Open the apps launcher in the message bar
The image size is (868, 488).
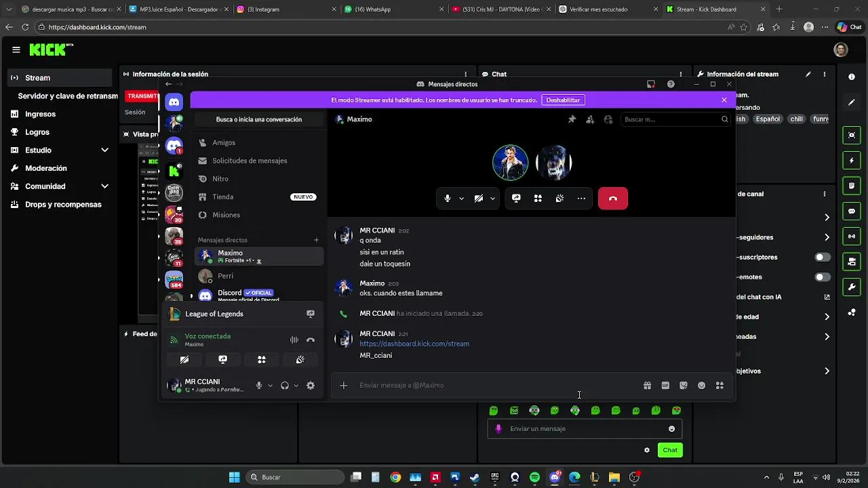tap(719, 385)
